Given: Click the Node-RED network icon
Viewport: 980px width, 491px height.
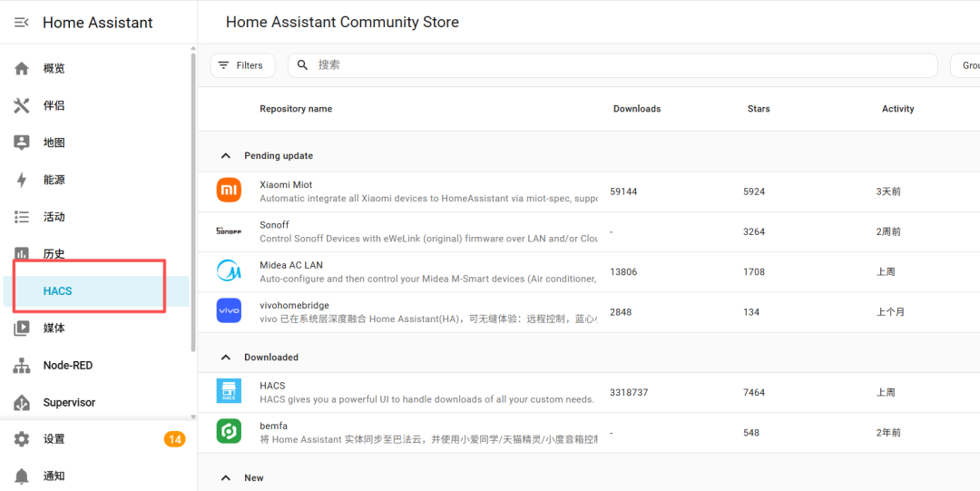Looking at the screenshot, I should (22, 365).
